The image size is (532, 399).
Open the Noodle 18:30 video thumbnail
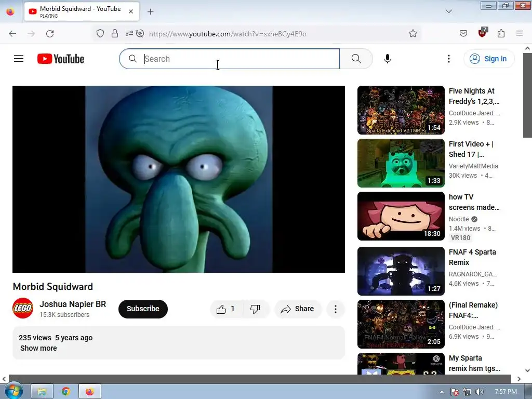[x=401, y=216]
